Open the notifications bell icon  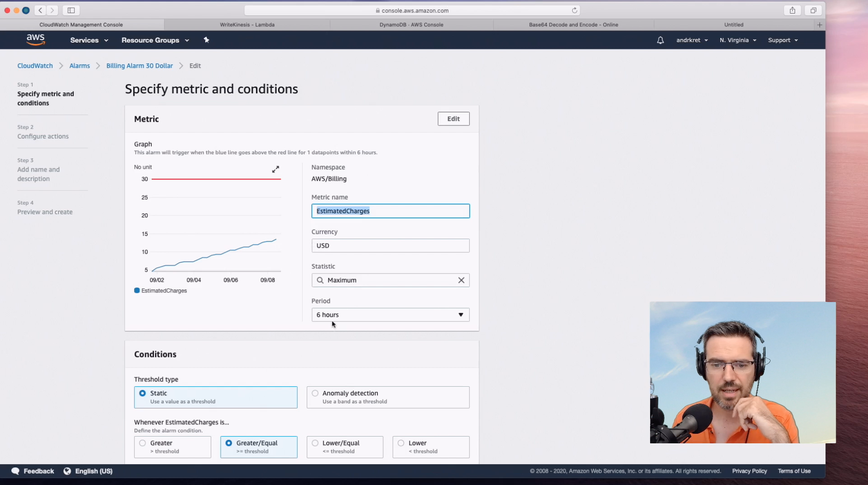[660, 40]
